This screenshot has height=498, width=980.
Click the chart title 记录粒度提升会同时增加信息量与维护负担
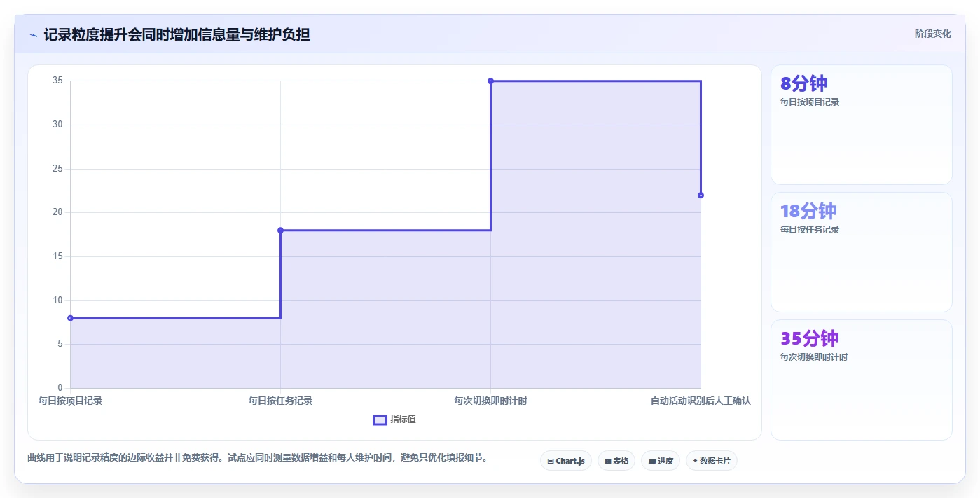pos(177,34)
